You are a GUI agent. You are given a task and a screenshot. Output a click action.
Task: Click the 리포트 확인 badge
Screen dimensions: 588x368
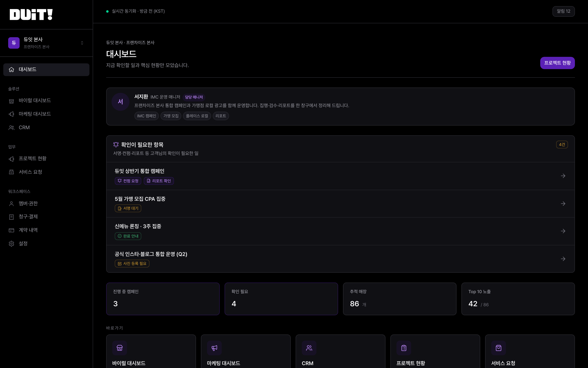pos(159,181)
